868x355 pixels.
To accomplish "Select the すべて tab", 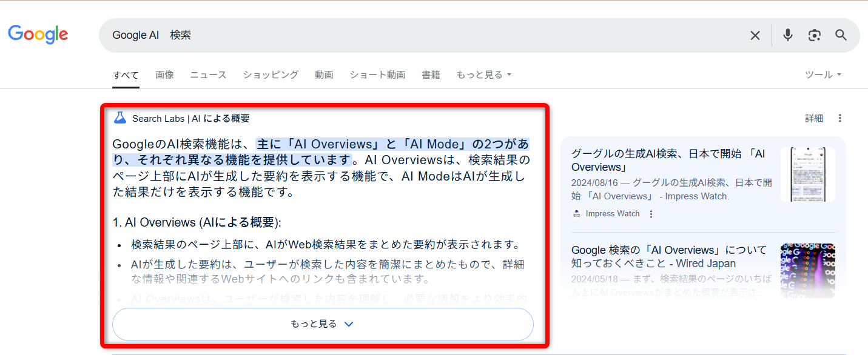I will point(126,75).
